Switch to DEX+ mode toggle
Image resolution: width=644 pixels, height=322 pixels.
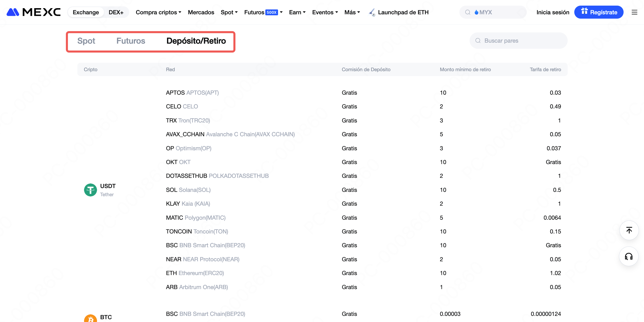pyautogui.click(x=116, y=12)
